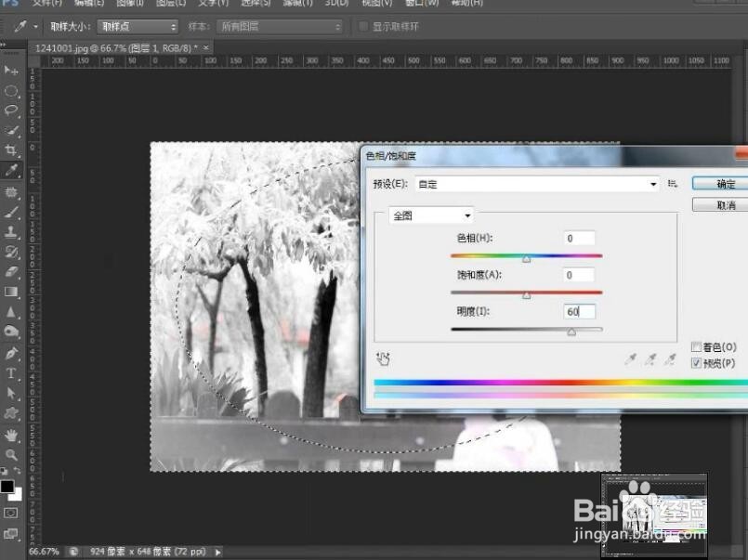Open the 样本 所有图层 dropdown
Viewport: 748px width, 560px height.
point(280,27)
